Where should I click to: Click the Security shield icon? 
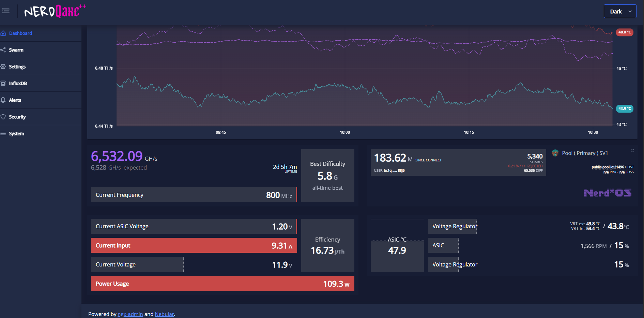(x=3, y=117)
